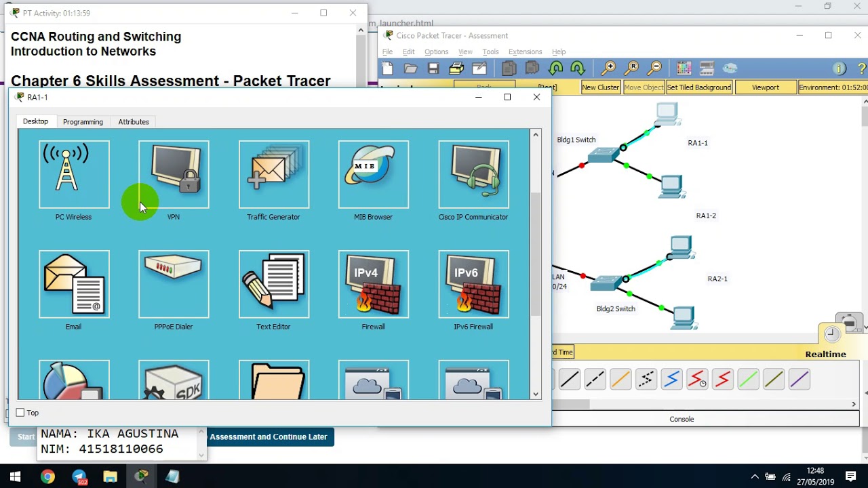Screen dimensions: 868x488
Task: Select the light green octal cable
Action: coord(748,380)
